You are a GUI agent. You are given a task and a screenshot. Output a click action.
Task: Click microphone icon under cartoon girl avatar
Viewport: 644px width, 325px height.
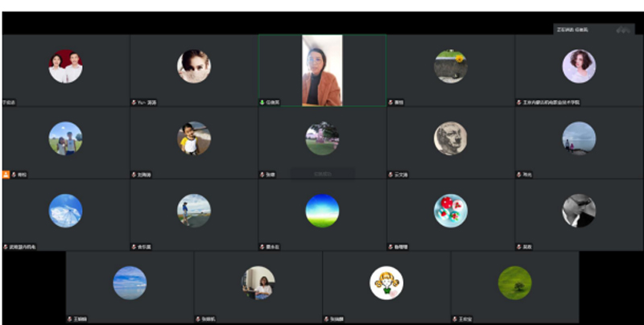click(x=326, y=319)
